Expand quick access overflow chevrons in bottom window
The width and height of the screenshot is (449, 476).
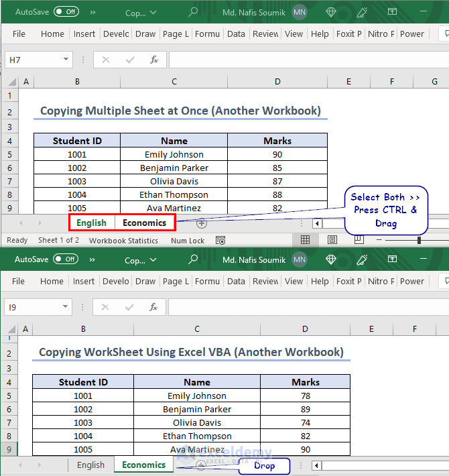92,260
